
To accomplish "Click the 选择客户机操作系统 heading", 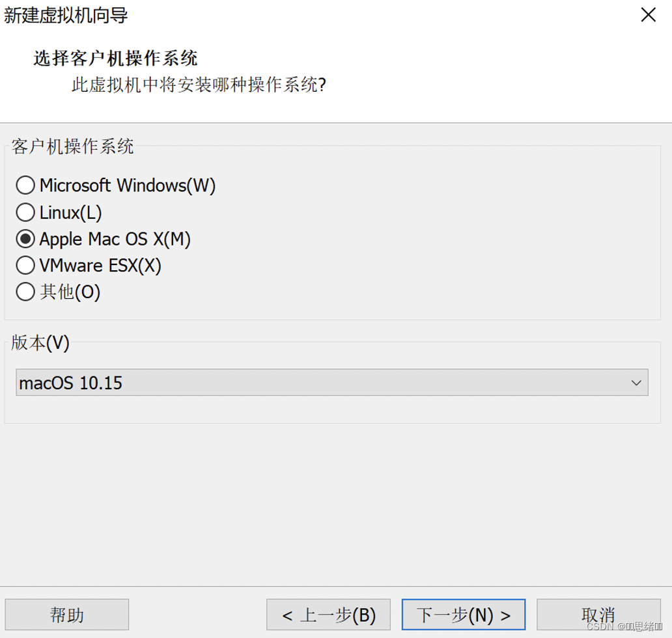I will click(x=115, y=59).
